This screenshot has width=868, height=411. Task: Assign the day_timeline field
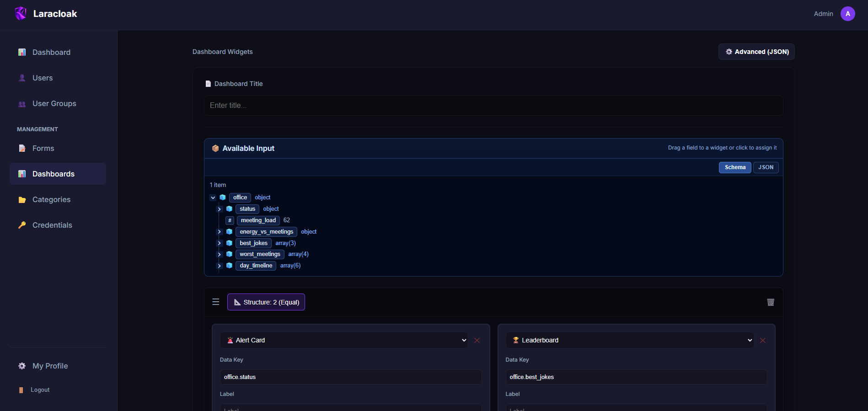(x=256, y=266)
